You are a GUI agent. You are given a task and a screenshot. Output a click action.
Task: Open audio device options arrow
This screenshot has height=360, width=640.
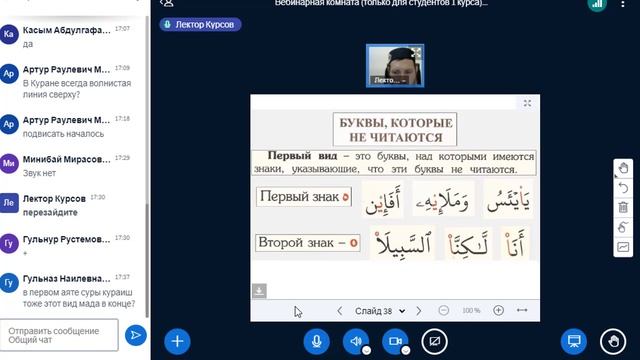coord(366,350)
